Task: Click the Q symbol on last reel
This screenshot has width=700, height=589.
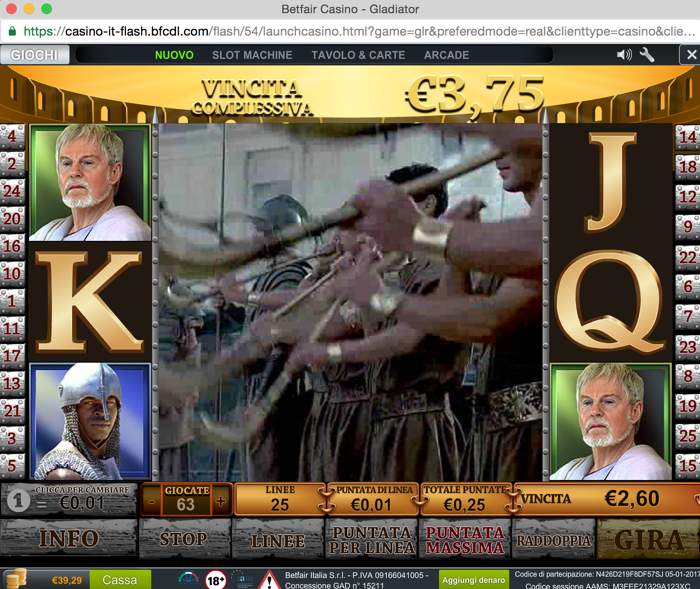Action: coord(611,302)
